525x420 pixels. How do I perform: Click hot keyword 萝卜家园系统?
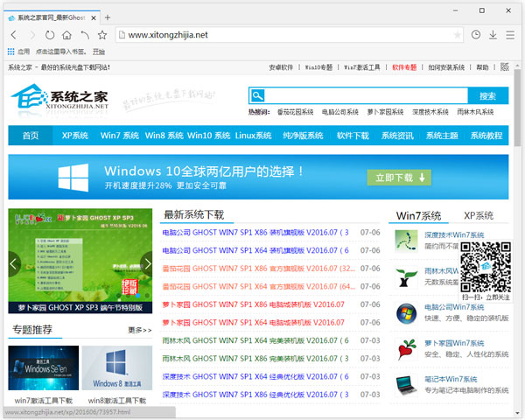[x=385, y=112]
